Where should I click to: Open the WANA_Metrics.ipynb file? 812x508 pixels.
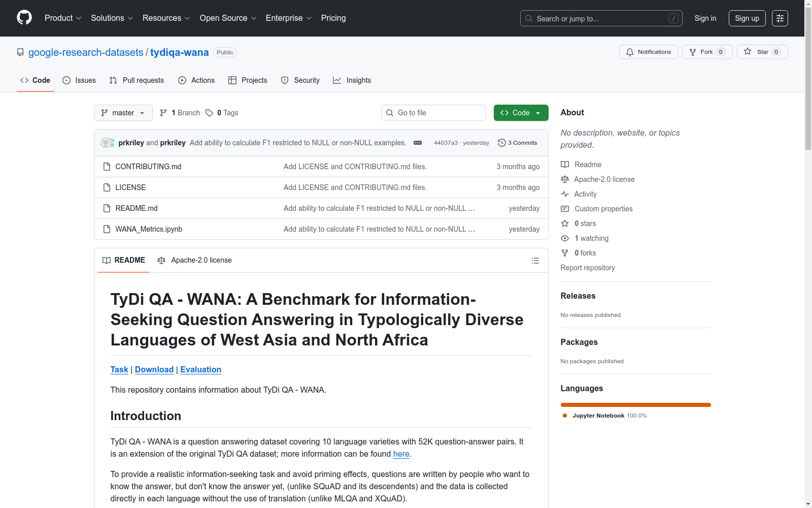149,229
